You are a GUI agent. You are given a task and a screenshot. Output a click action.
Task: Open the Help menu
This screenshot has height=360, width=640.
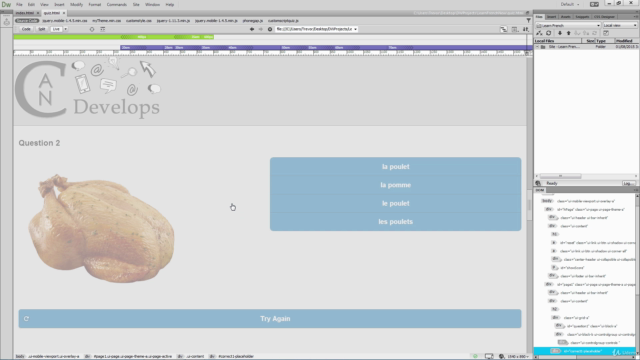(170, 4)
